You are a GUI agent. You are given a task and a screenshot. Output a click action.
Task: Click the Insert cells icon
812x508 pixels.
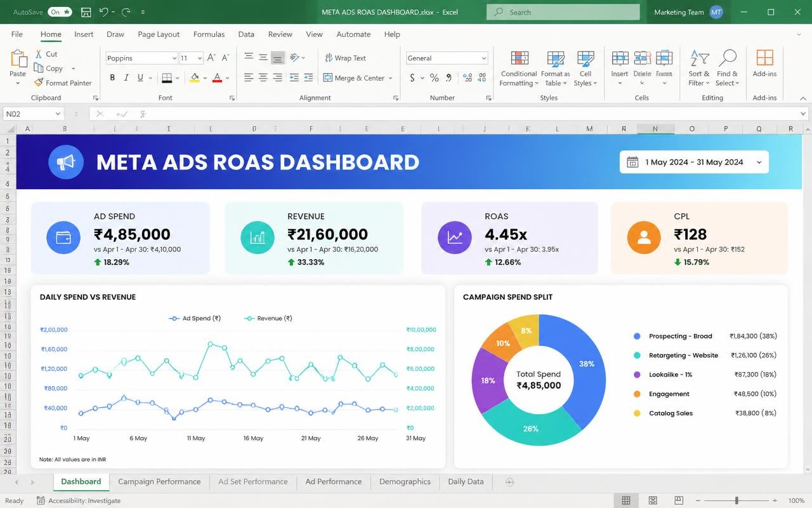pos(620,58)
